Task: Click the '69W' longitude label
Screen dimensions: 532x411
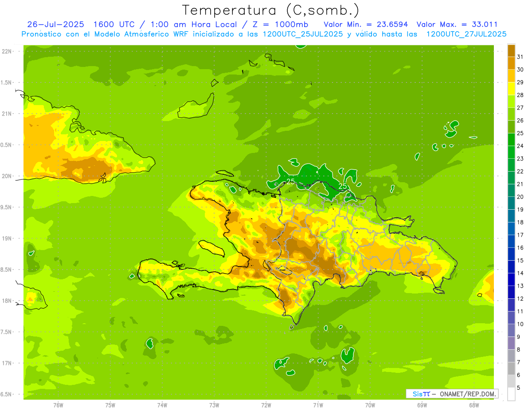Action: click(422, 405)
